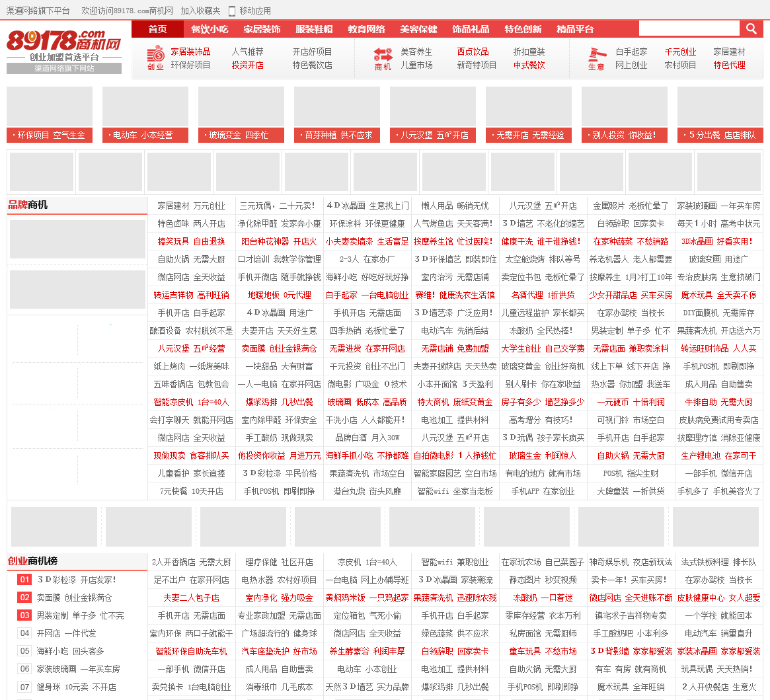Click ranking 02 卖面膜 创业金银满仓
The image size is (770, 700).
[74, 598]
